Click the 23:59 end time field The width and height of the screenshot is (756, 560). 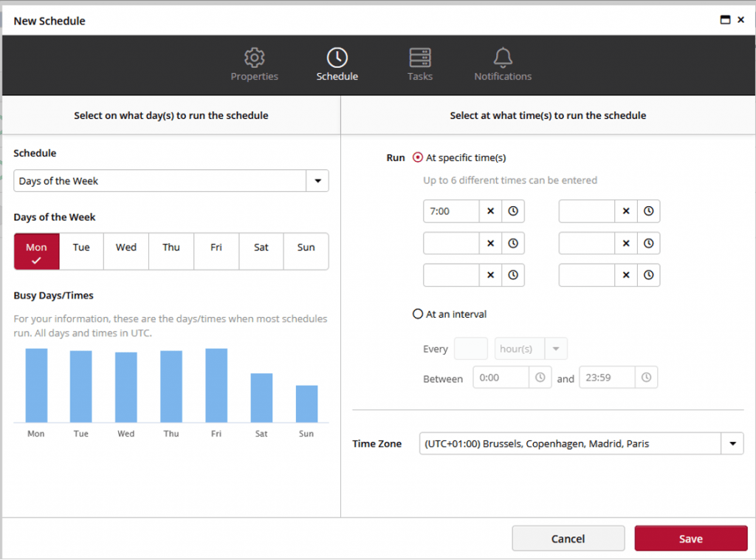607,378
